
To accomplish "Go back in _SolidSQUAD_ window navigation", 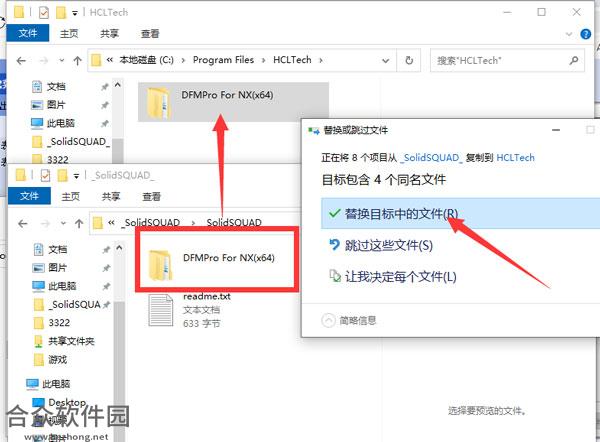I will (x=23, y=223).
